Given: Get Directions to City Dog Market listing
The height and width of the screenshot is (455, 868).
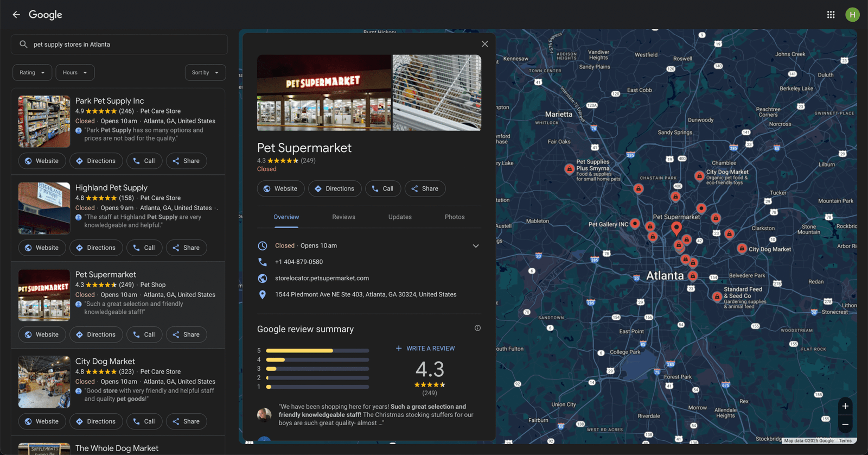Looking at the screenshot, I should pos(96,422).
